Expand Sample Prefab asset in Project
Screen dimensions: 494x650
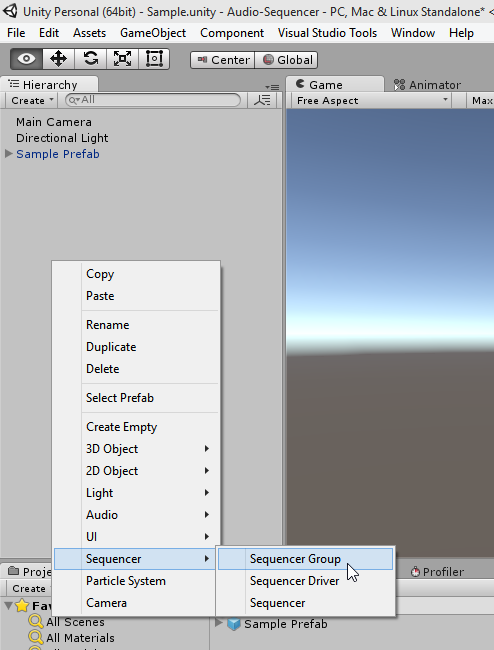click(219, 623)
